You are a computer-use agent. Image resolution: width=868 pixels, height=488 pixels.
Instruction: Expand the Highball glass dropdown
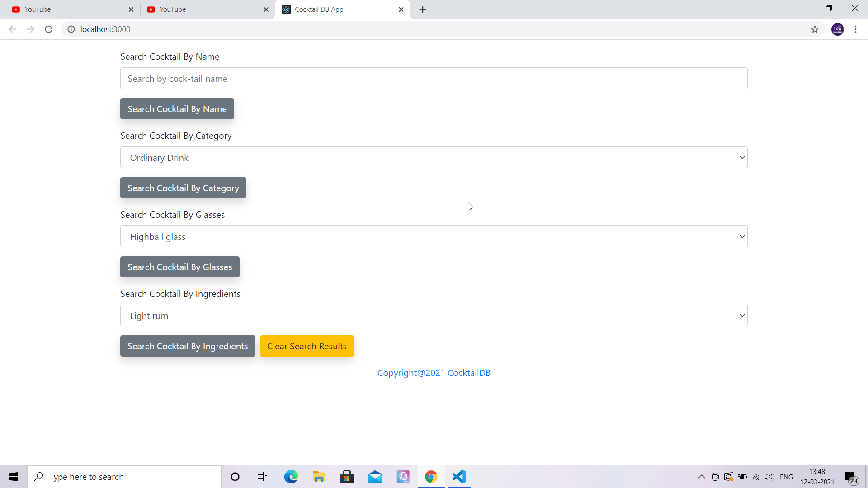434,236
